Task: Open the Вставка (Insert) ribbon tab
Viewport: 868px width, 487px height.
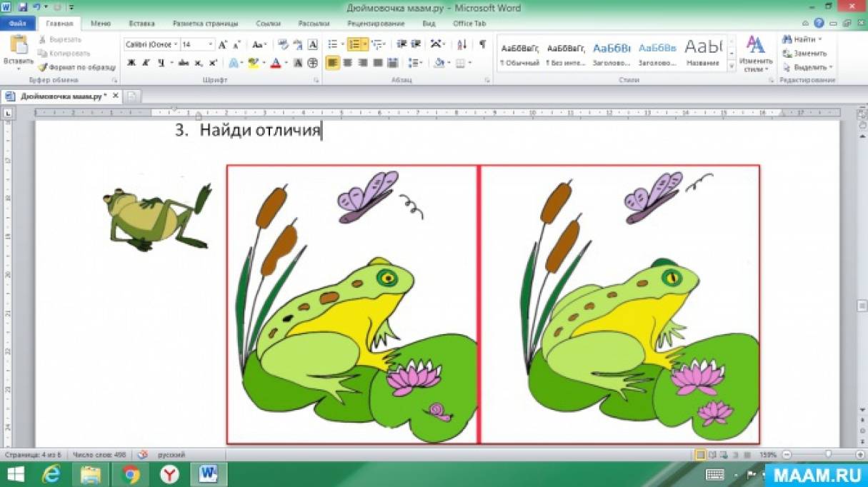Action: click(141, 23)
